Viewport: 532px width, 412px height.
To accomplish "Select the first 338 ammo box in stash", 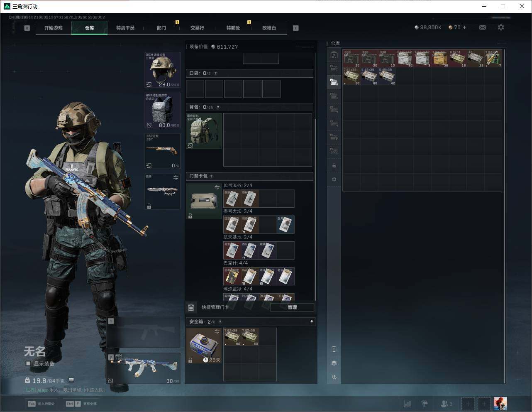I will tap(351, 59).
